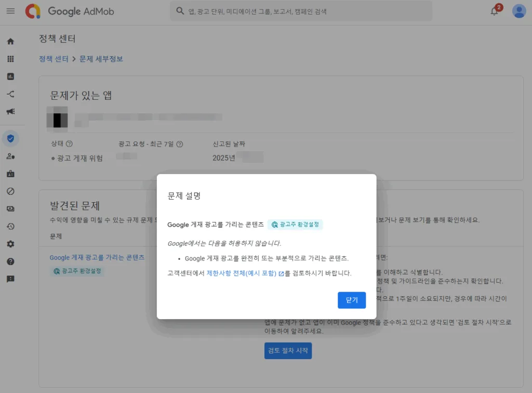
Task: Click 광고주 환경설정 chip in dialog
Action: (295, 225)
